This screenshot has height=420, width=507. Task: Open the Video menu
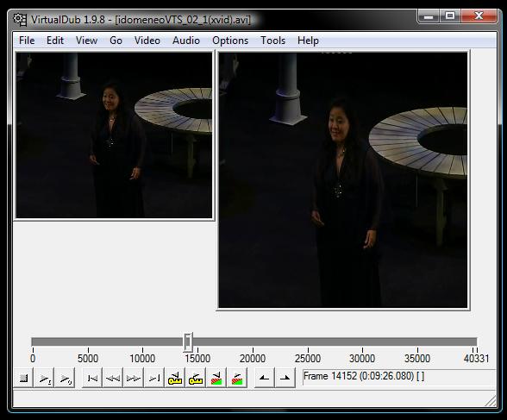(x=147, y=41)
